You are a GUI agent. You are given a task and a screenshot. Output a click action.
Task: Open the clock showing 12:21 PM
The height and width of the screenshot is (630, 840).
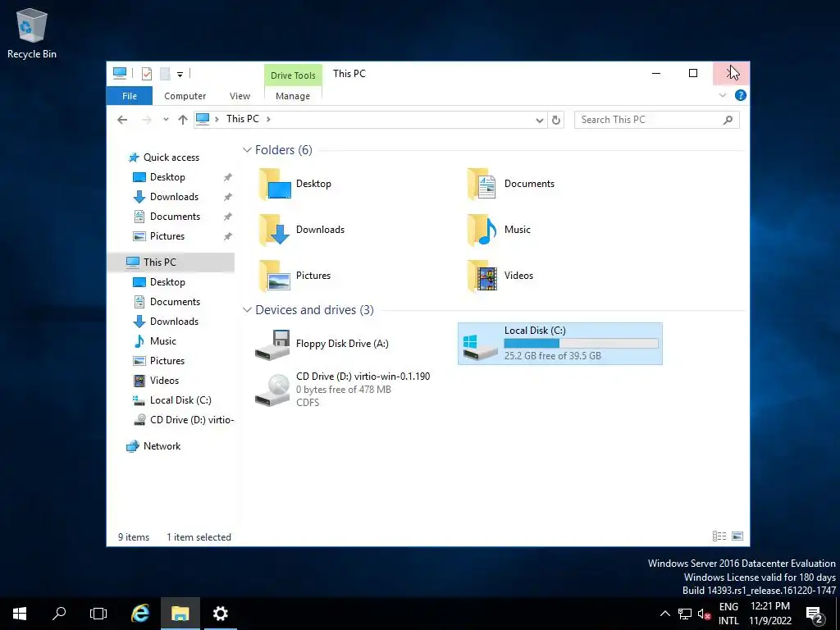[770, 614]
